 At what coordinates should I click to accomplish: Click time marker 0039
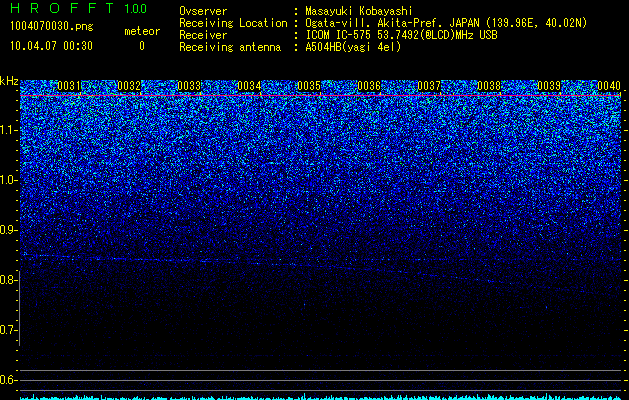549,86
